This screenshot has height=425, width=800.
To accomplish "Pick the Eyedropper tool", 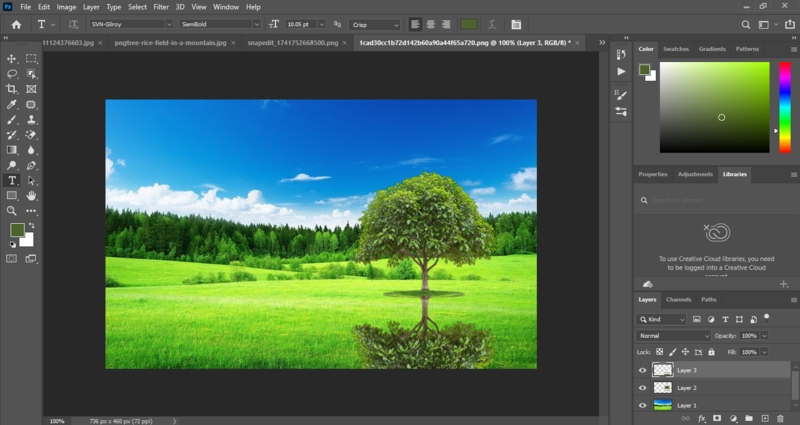I will 12,104.
